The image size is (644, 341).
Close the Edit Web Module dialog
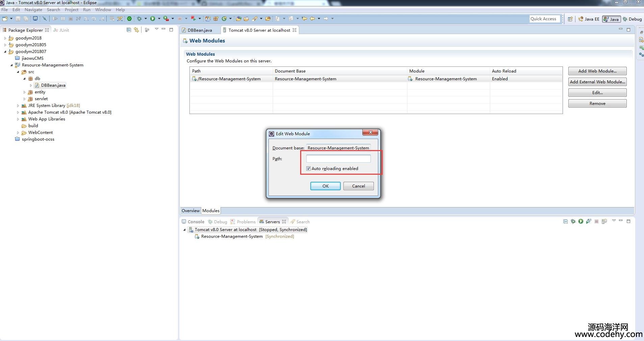370,132
